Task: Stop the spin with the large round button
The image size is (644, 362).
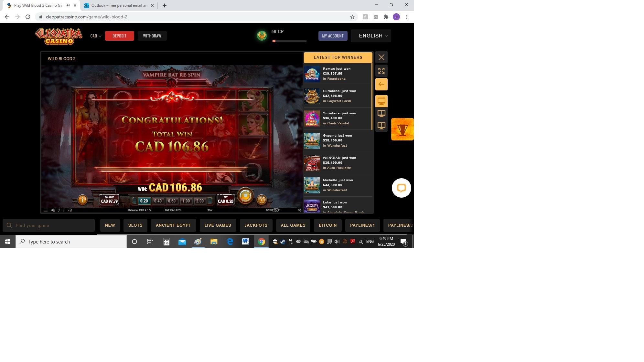Action: [x=245, y=196]
